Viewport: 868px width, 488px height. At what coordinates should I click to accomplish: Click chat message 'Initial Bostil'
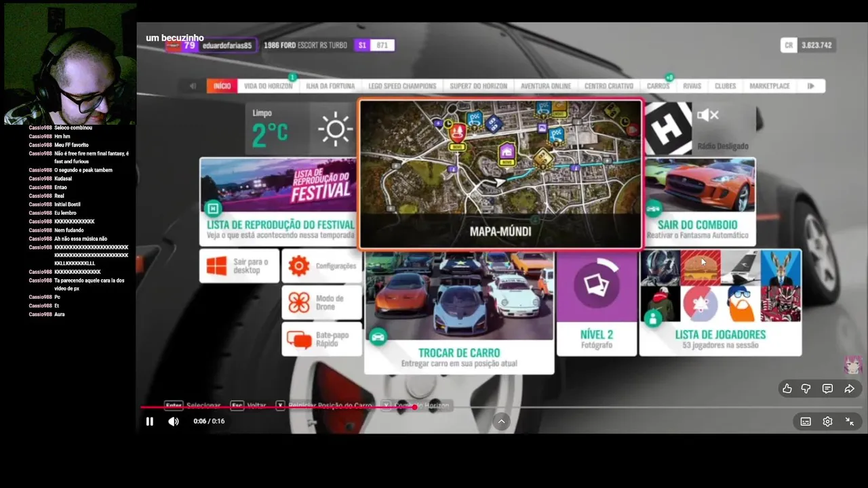pyautogui.click(x=68, y=205)
